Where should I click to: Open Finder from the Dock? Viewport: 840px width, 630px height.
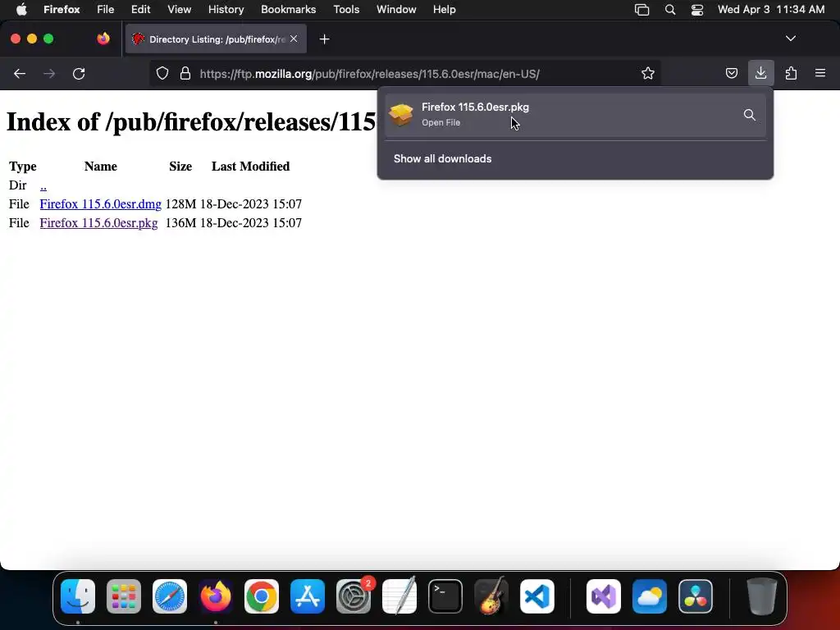[x=78, y=596]
